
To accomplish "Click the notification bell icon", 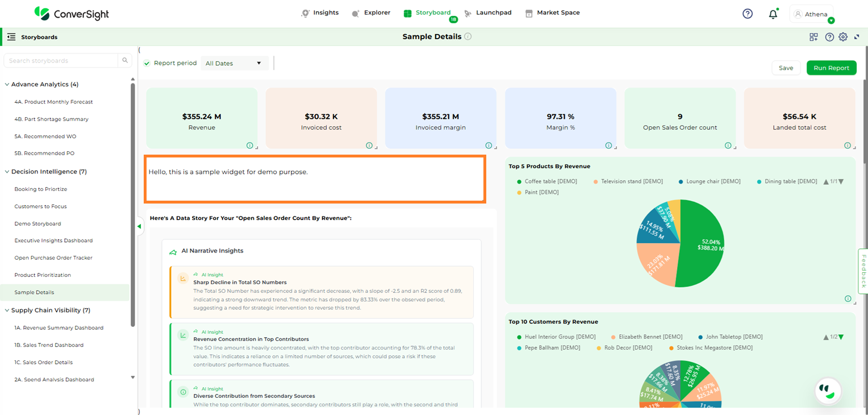I will [773, 14].
